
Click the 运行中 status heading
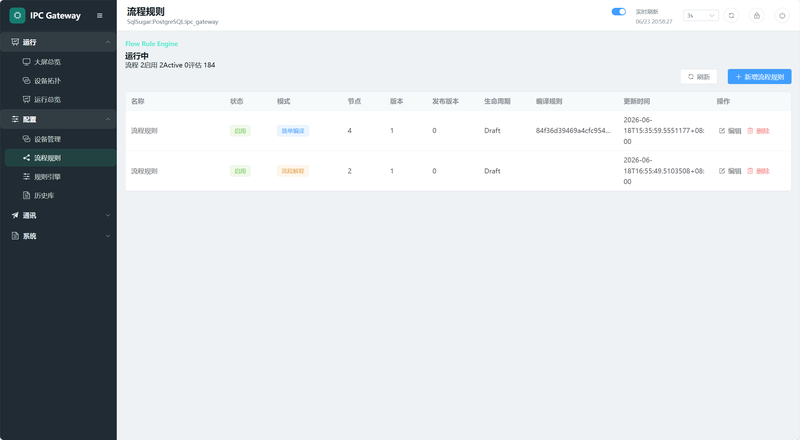click(x=137, y=56)
